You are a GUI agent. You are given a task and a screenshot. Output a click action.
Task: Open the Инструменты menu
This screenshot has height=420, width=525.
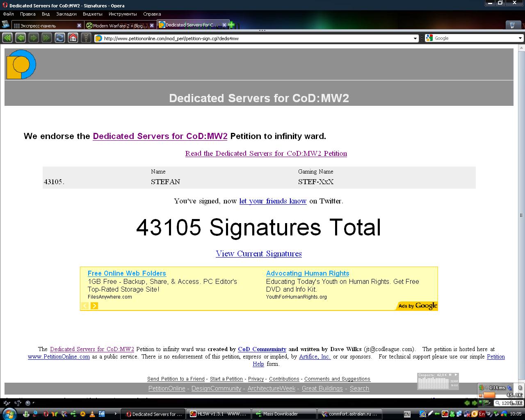(123, 14)
